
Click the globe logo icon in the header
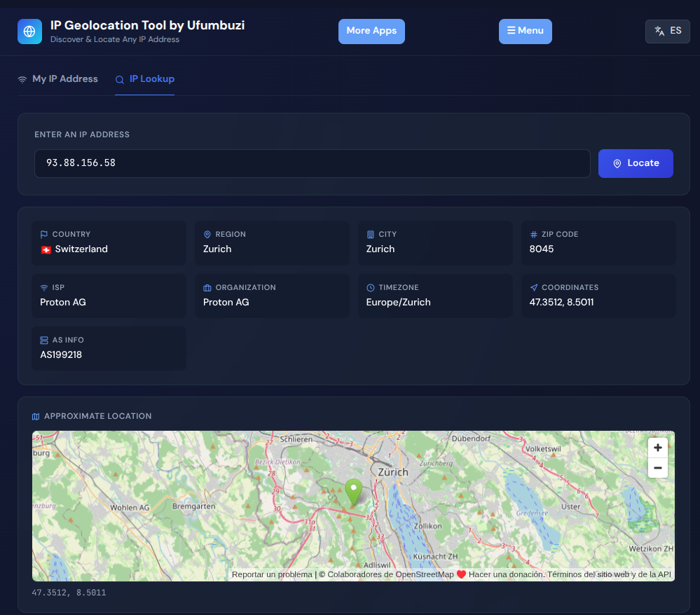pyautogui.click(x=29, y=31)
